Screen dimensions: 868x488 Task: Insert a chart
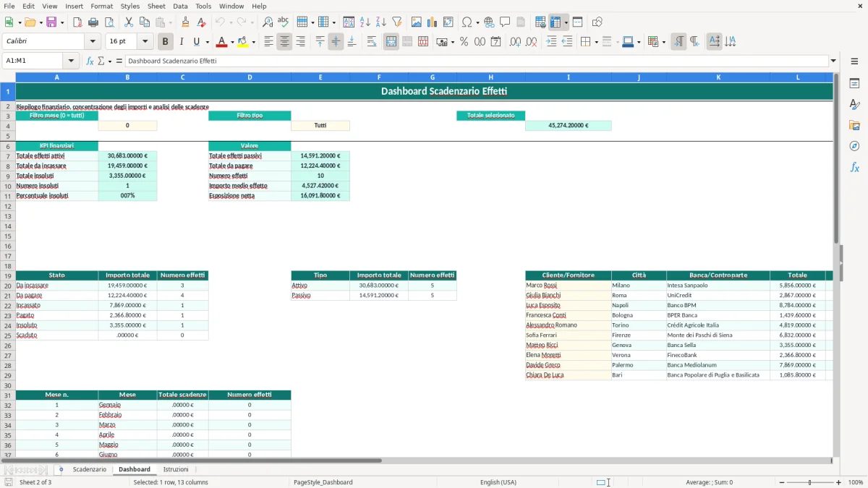433,22
